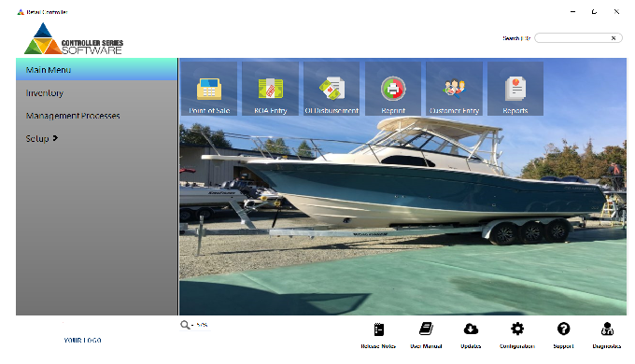Click the YOUR LOGO placeholder text
This screenshot has height=364, width=635.
(82, 340)
